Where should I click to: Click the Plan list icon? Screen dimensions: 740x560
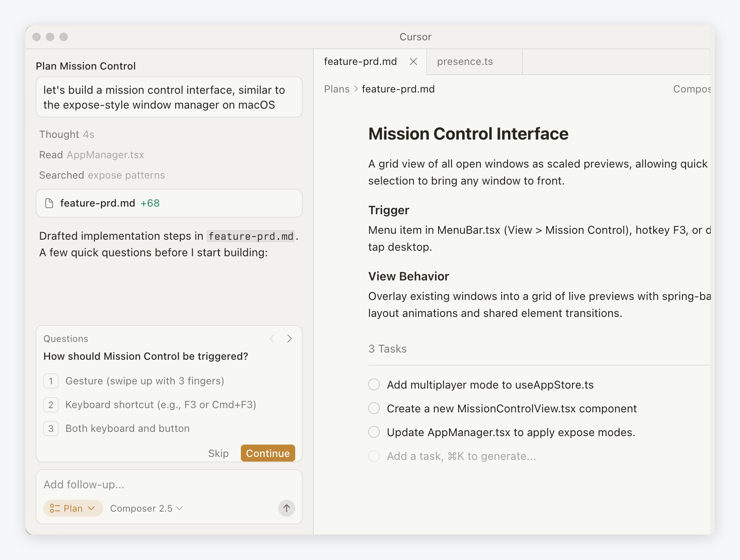tap(55, 508)
